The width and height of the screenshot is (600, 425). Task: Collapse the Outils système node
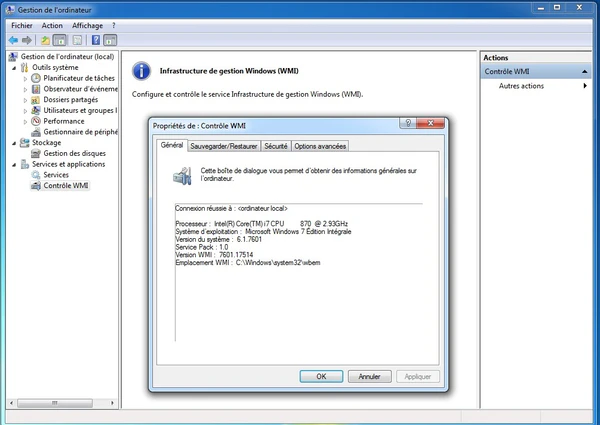14,67
